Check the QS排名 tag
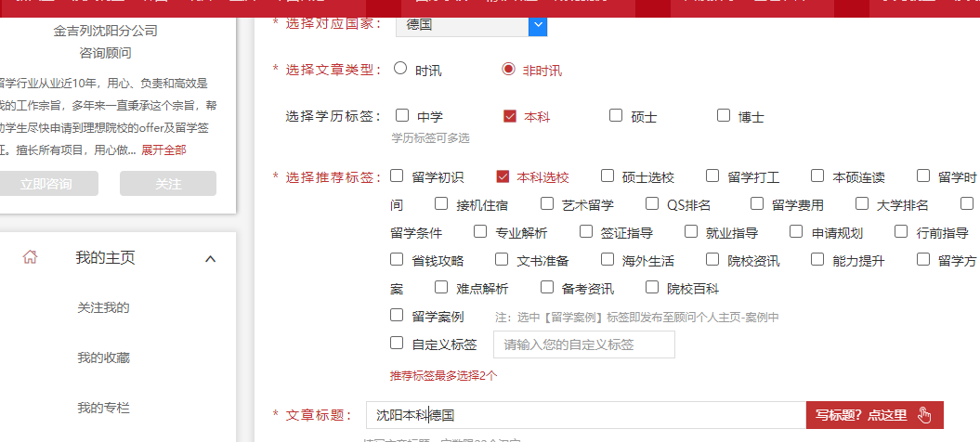 pos(652,203)
